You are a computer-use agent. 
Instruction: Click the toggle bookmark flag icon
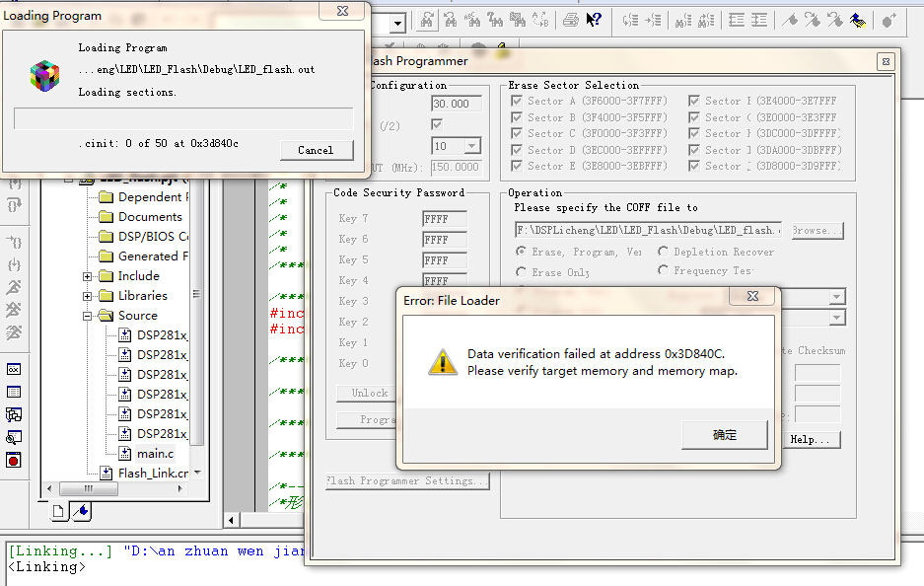[790, 20]
